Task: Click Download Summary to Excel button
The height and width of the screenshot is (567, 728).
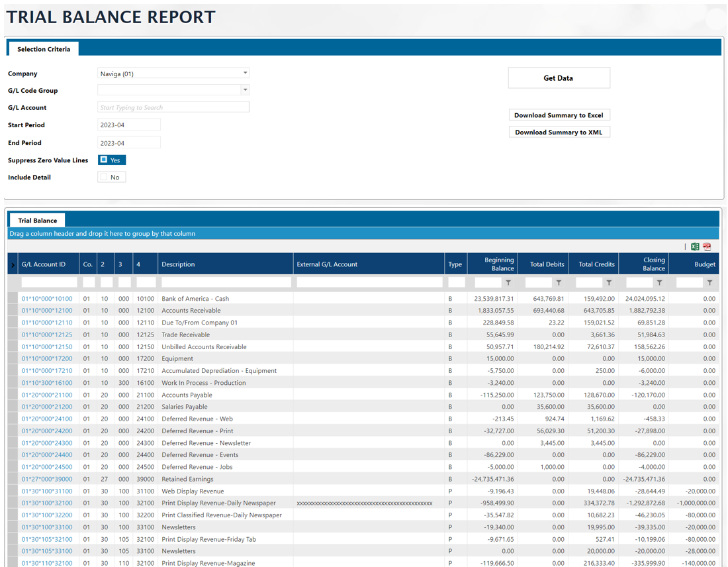Action: pos(559,115)
